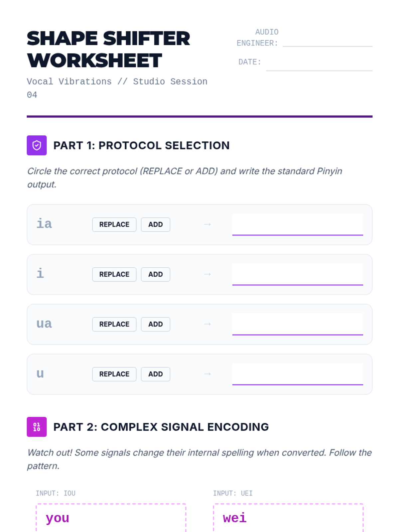Click the output answer line for ua
Screen dimensions: 399x532
tap(297, 324)
